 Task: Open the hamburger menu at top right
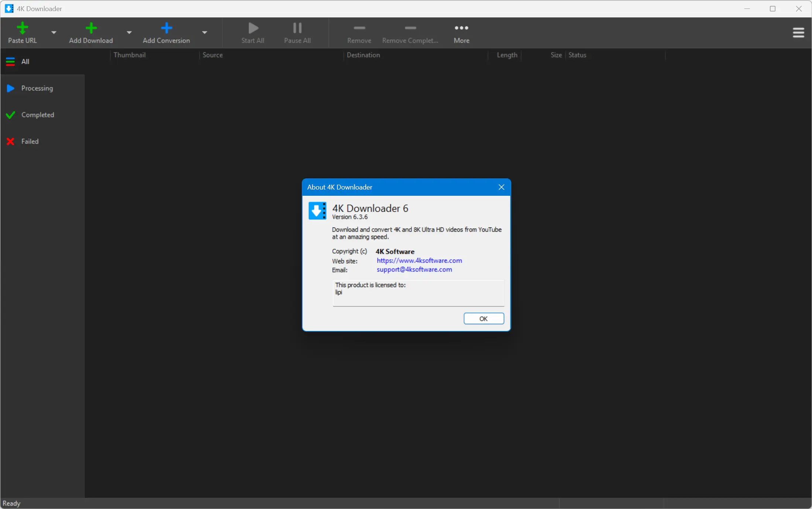[798, 33]
